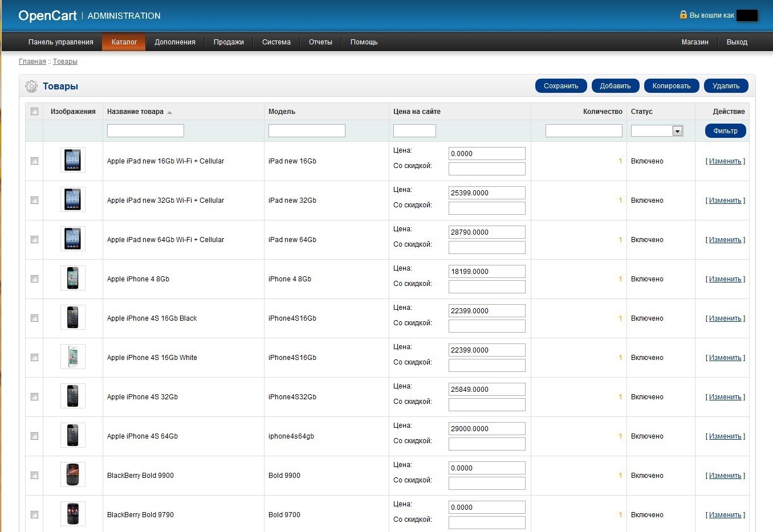The image size is (773, 532).
Task: Follow the Главная breadcrumb link
Action: click(32, 62)
